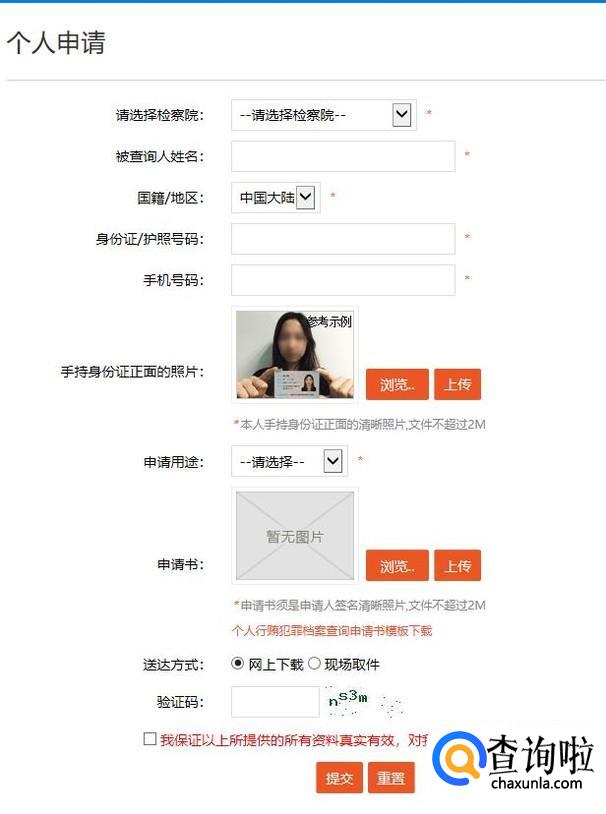
Task: Open the 请选择检察院 dropdown
Action: tap(324, 115)
